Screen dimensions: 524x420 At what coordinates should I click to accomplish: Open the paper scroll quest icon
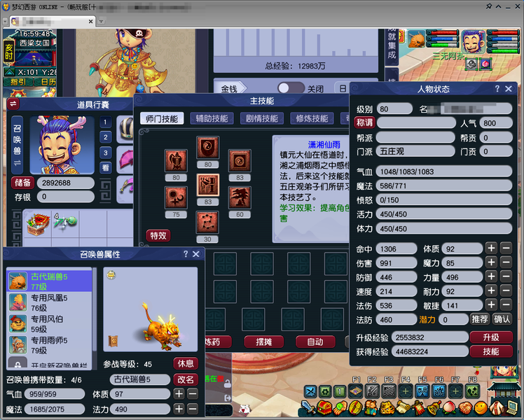coord(402,407)
